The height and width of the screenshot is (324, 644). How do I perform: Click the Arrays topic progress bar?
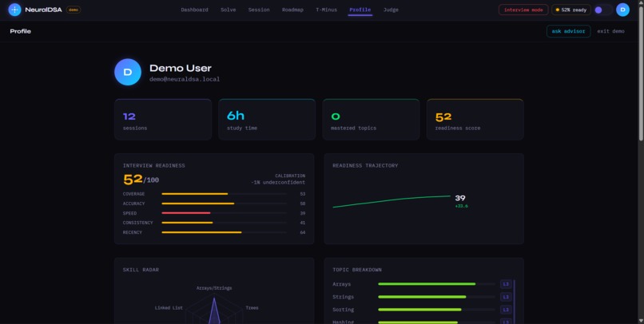(x=436, y=284)
